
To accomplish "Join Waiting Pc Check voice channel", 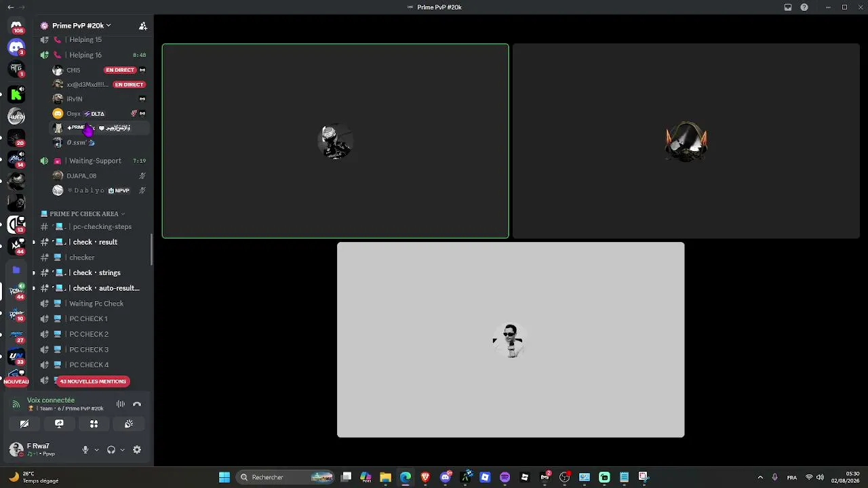I will point(94,304).
